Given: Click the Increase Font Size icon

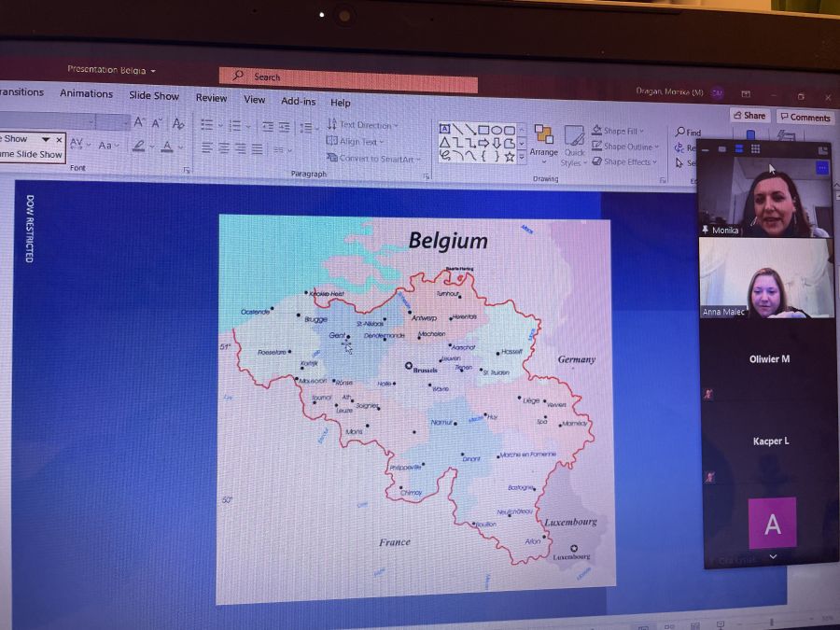Looking at the screenshot, I should (x=139, y=122).
